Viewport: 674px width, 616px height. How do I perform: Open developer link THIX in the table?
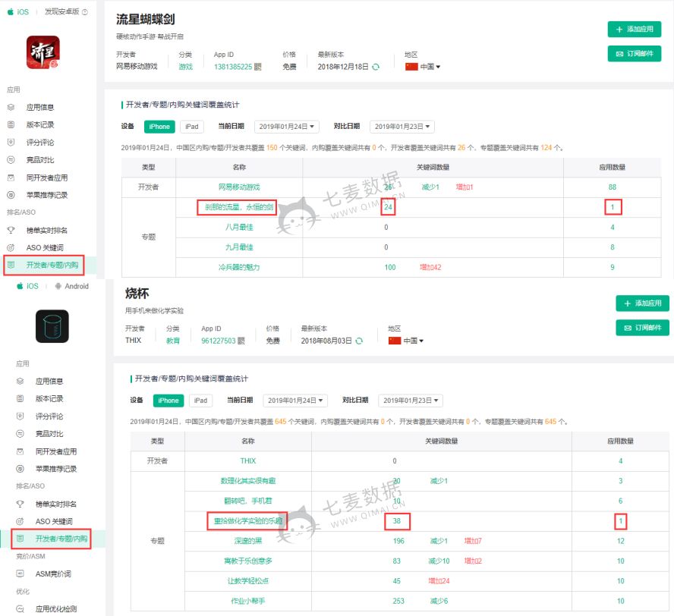click(248, 461)
